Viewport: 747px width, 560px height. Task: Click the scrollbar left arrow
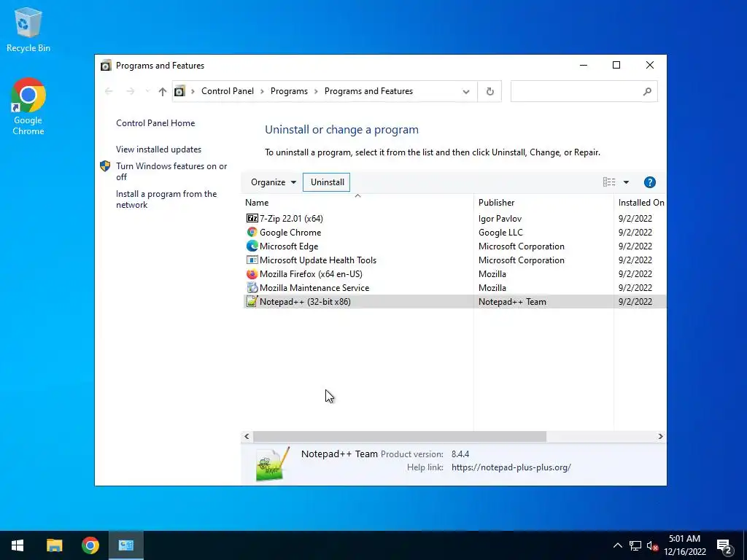tap(247, 436)
